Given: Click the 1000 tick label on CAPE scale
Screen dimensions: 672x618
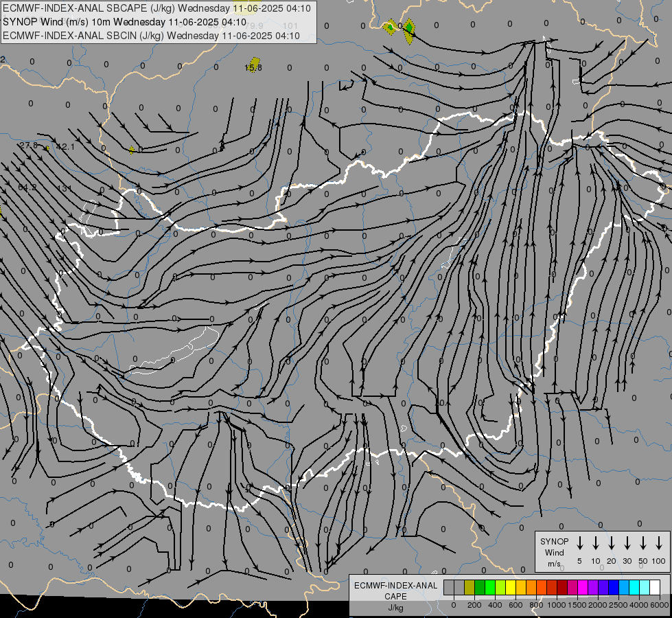Looking at the screenshot, I should pyautogui.click(x=556, y=605).
